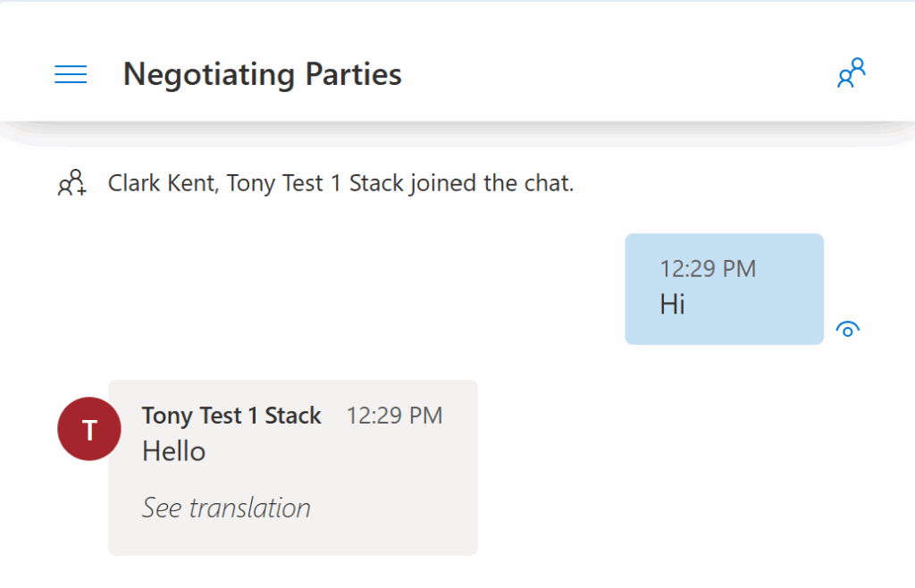
Task: Click "joined the chat" system text
Action: pyautogui.click(x=488, y=184)
